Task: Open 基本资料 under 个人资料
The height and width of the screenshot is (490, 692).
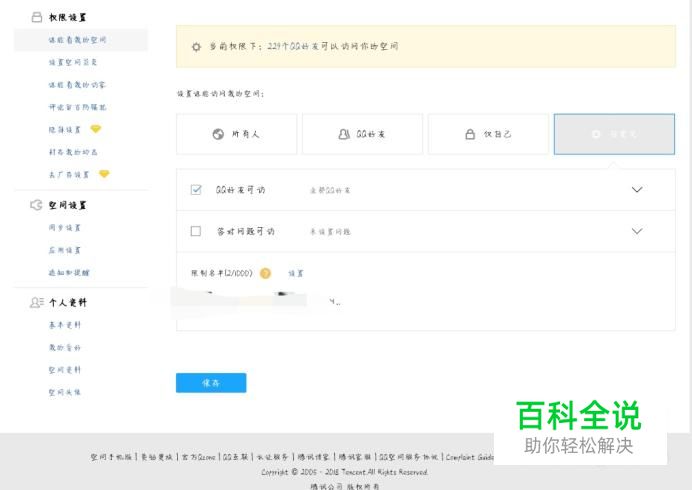Action: point(64,325)
